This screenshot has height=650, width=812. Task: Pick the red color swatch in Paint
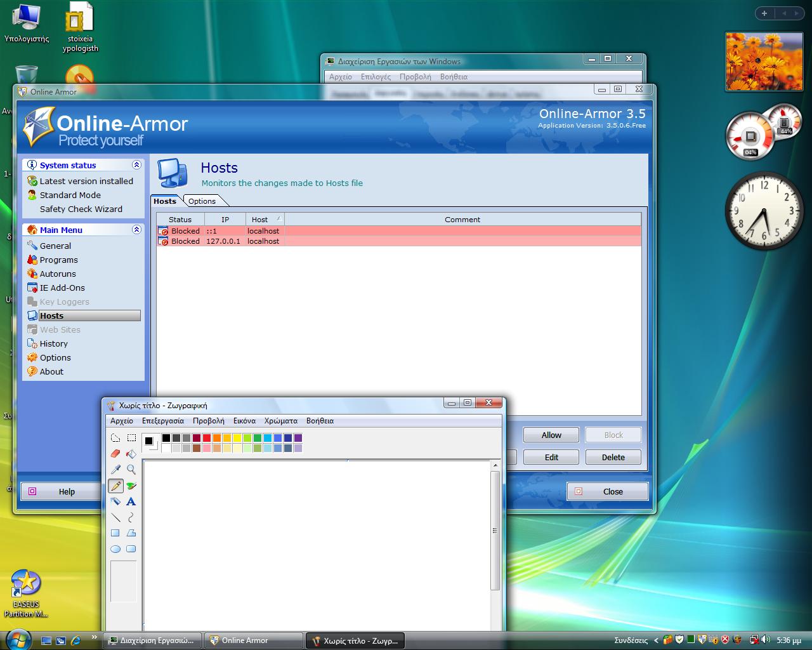coord(207,438)
